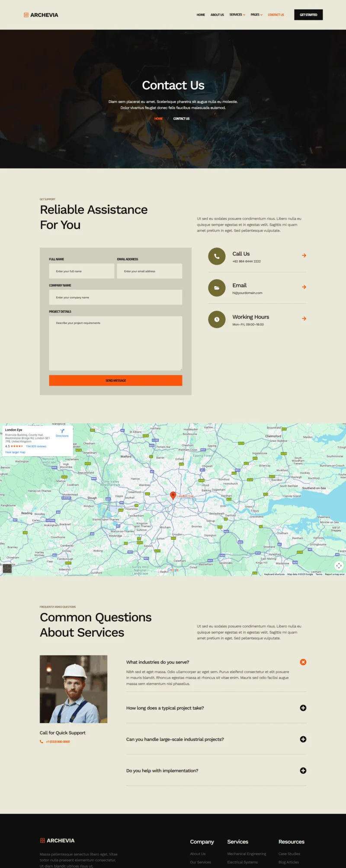This screenshot has height=868, width=346.
Task: Click the London Eye red map pin
Action: tap(173, 495)
